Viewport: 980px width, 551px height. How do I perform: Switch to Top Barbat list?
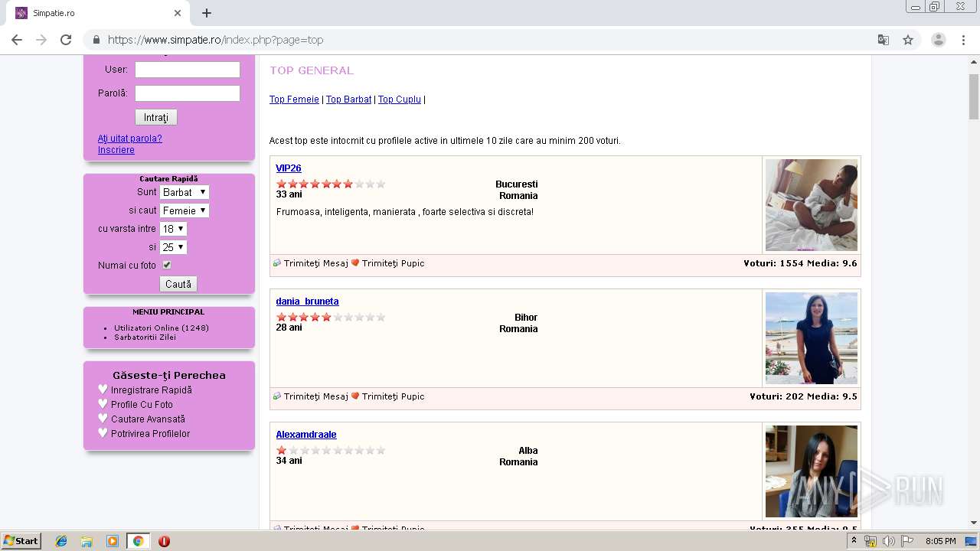(348, 99)
